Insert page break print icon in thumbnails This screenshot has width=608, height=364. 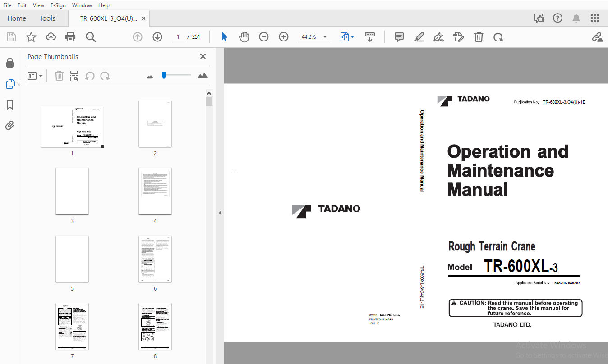coord(74,76)
